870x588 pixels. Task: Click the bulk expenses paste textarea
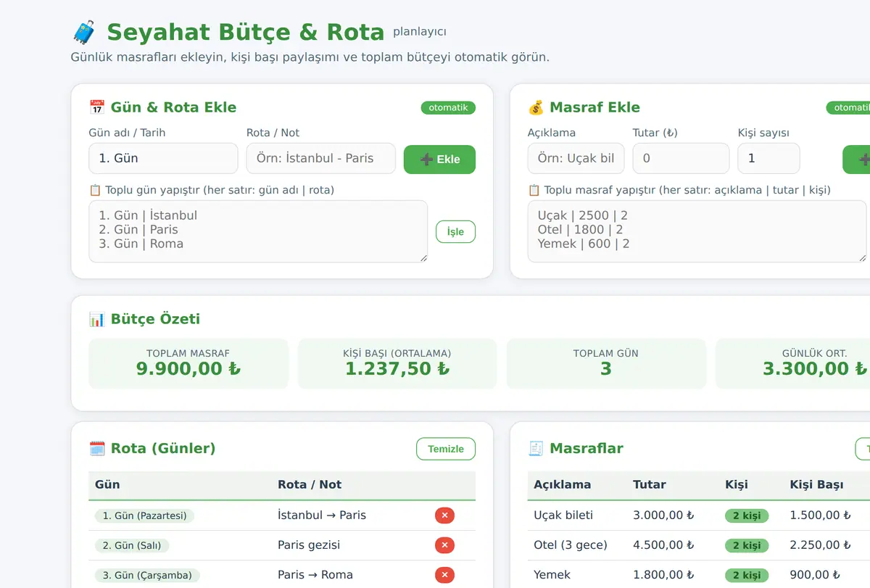tap(697, 231)
